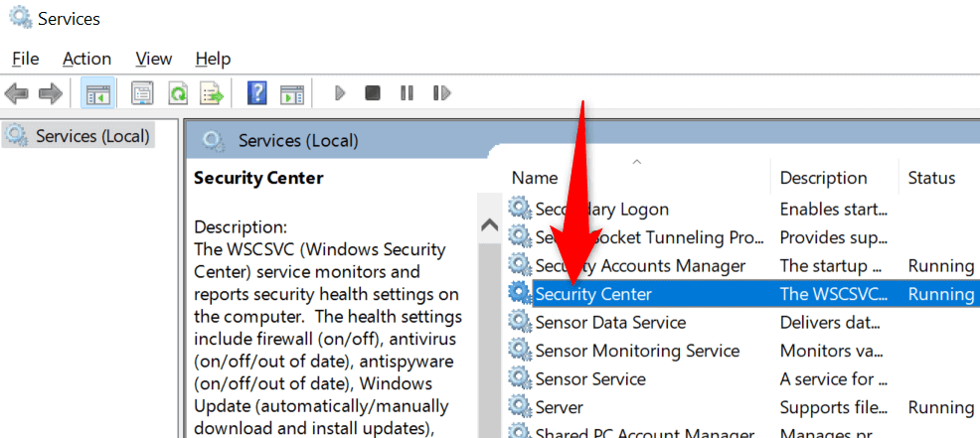Sort list by the Name column header
Viewport: 980px width, 438px height.
[535, 178]
